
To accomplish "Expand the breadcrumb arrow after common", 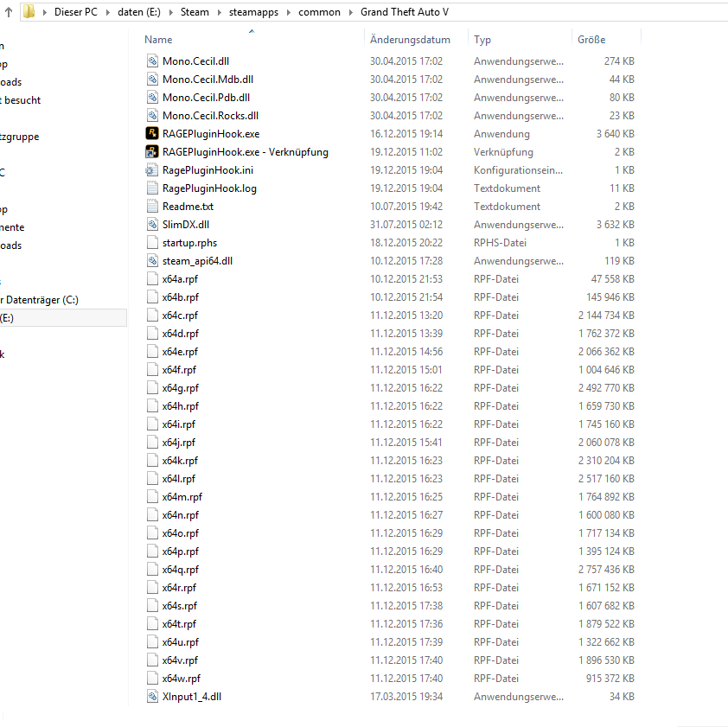I will 351,12.
